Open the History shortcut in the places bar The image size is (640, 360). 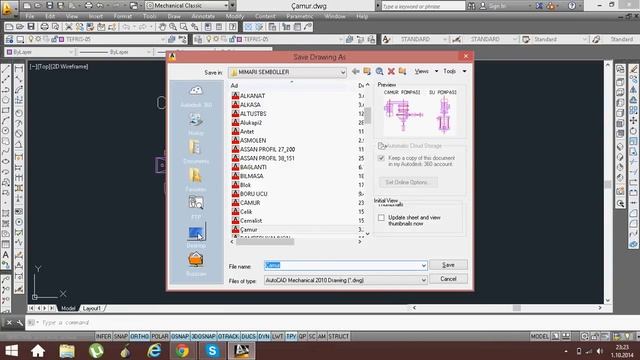(196, 124)
